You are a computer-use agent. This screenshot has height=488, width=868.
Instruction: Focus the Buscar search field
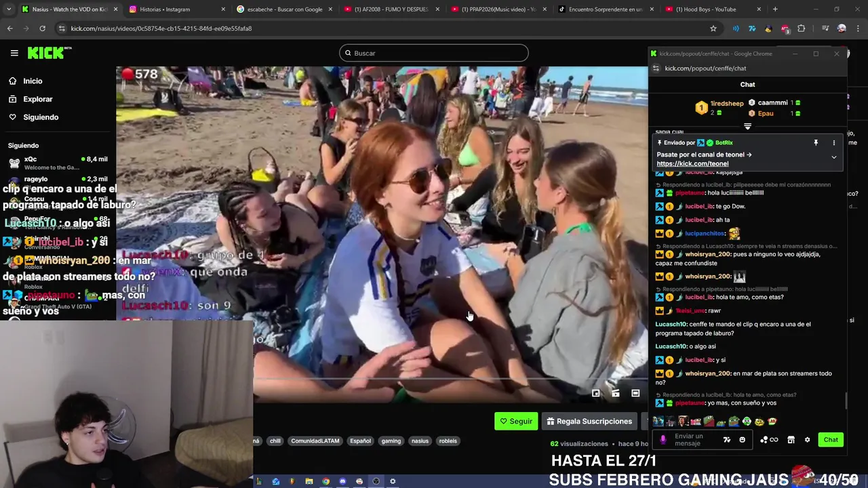[x=434, y=53]
